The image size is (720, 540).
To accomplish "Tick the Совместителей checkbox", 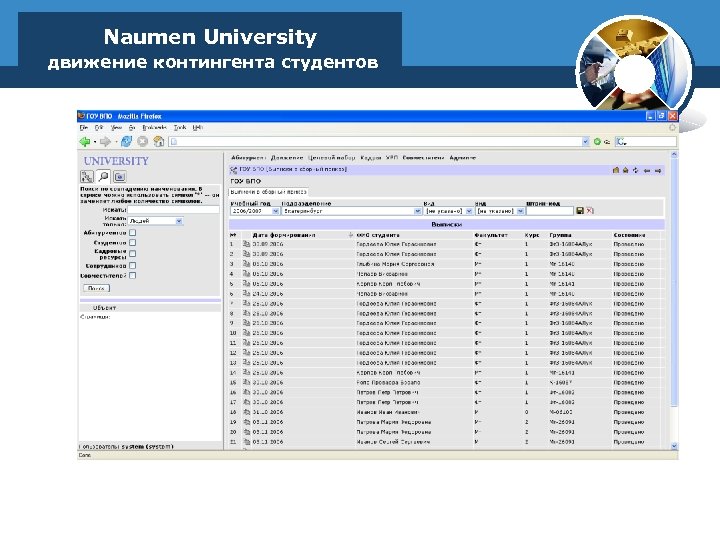I will 133,276.
